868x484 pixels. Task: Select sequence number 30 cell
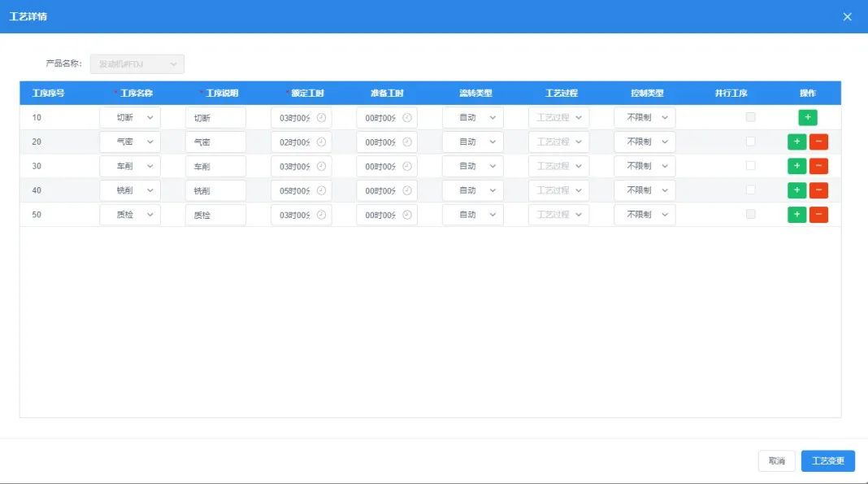(x=37, y=166)
